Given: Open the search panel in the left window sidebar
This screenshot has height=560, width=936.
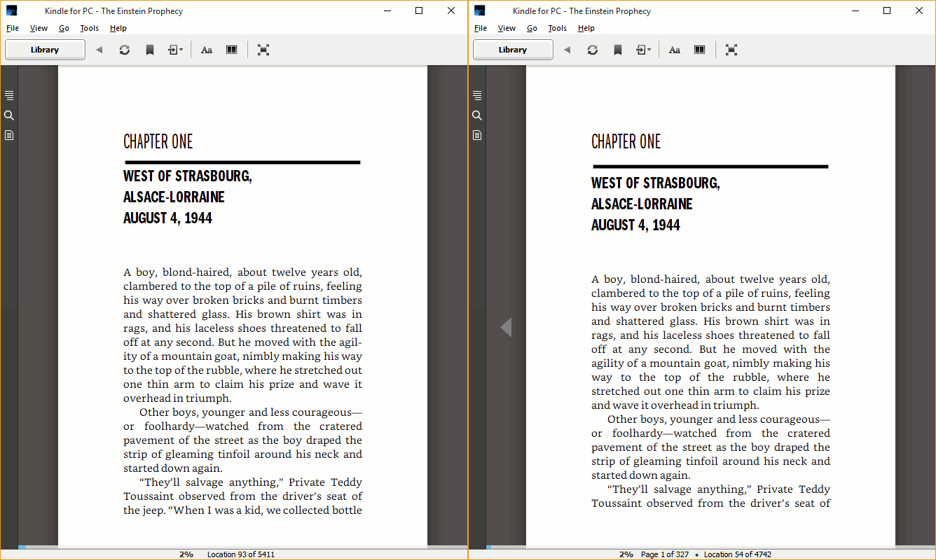Looking at the screenshot, I should point(9,115).
